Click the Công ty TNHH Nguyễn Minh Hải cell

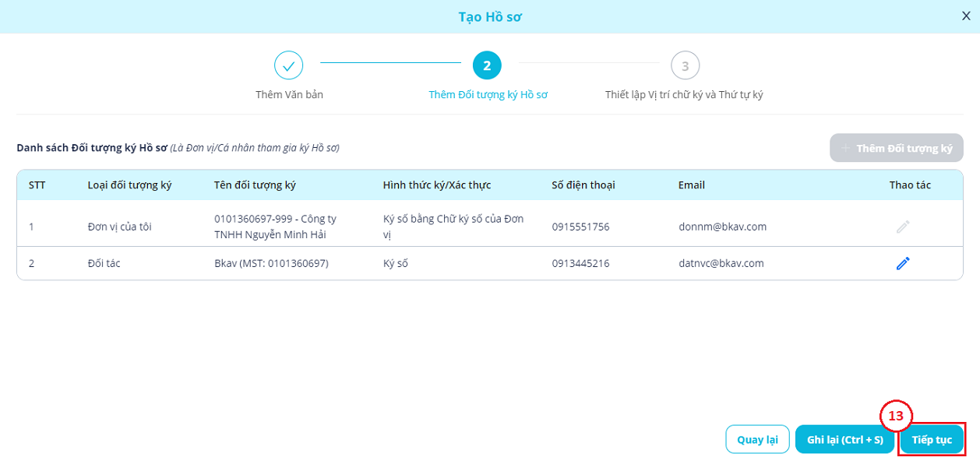[275, 227]
